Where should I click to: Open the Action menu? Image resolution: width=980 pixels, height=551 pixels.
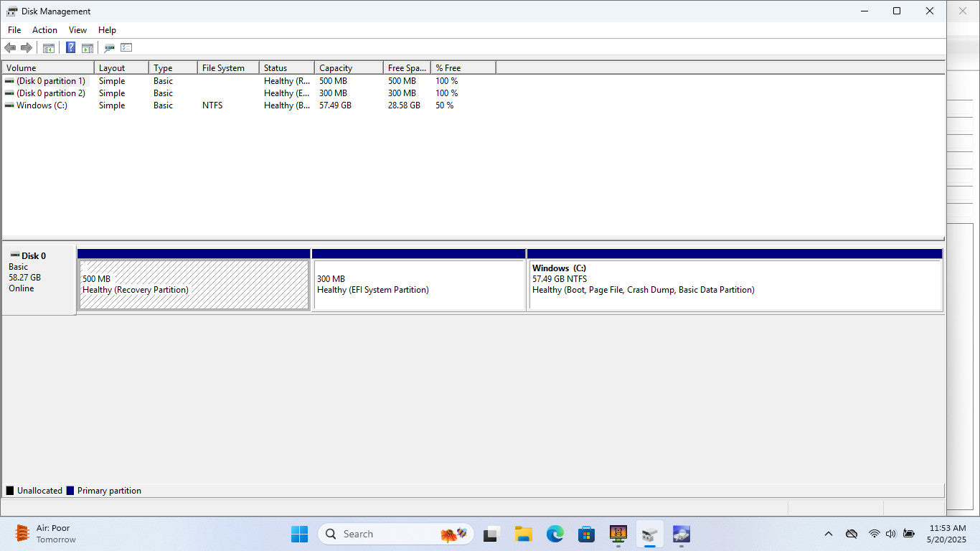click(x=44, y=30)
